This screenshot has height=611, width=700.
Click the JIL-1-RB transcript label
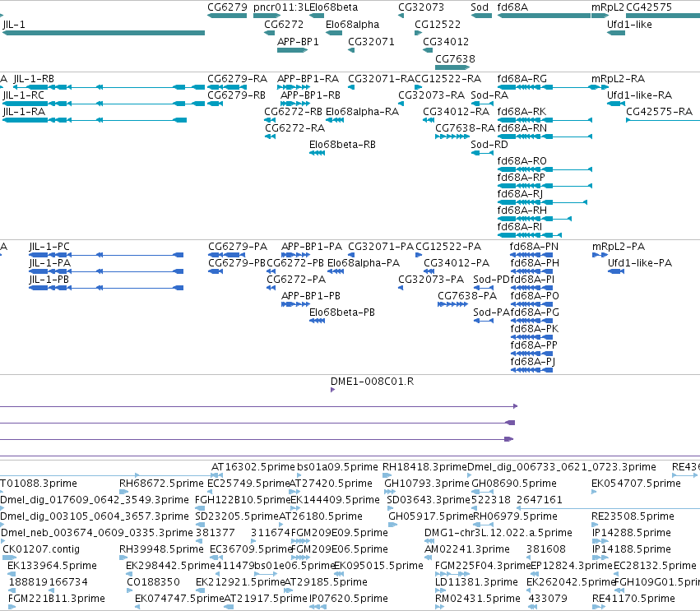34,79
